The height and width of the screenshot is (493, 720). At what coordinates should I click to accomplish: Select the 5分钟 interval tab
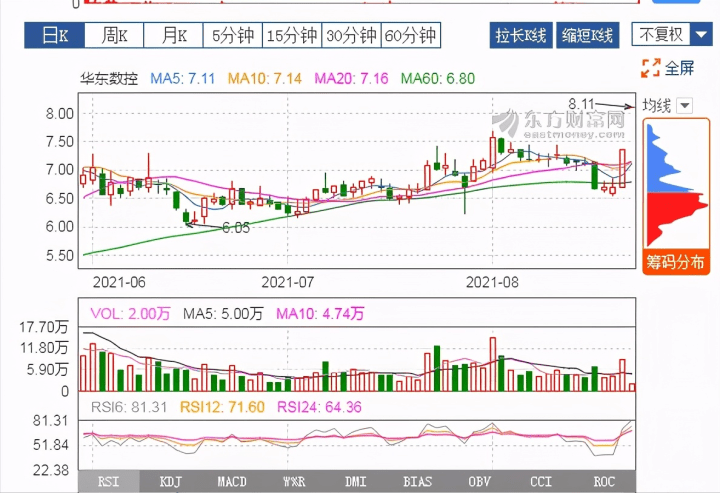pos(232,36)
